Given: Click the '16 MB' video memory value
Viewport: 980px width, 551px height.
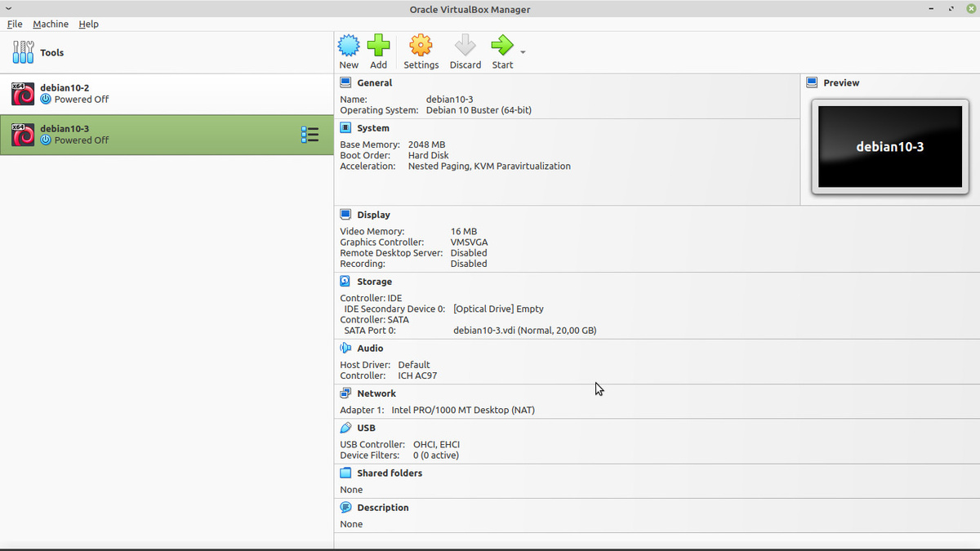Looking at the screenshot, I should click(x=463, y=232).
